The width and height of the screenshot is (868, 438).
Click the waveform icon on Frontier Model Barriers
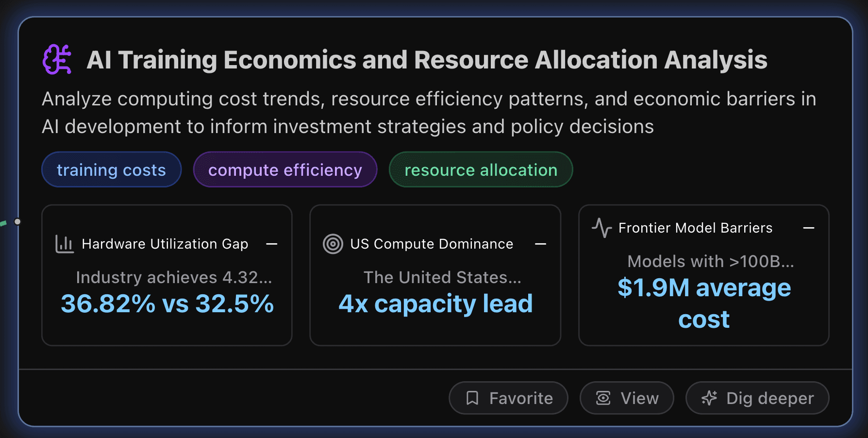602,228
